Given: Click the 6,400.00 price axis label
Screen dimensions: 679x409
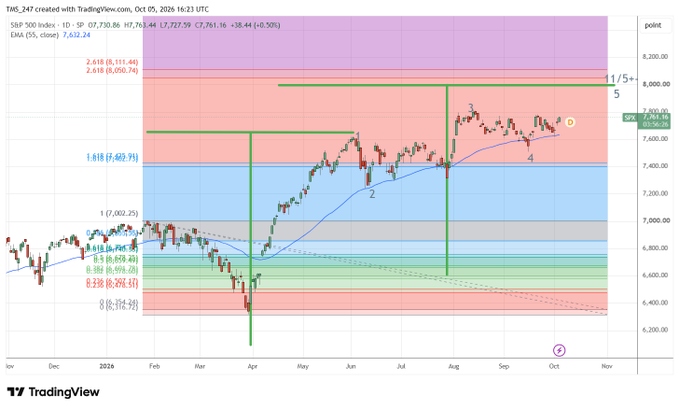Looking at the screenshot, I should [656, 302].
